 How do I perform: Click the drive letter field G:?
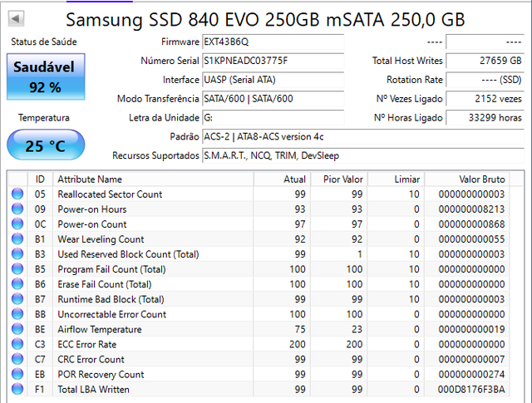coord(273,118)
